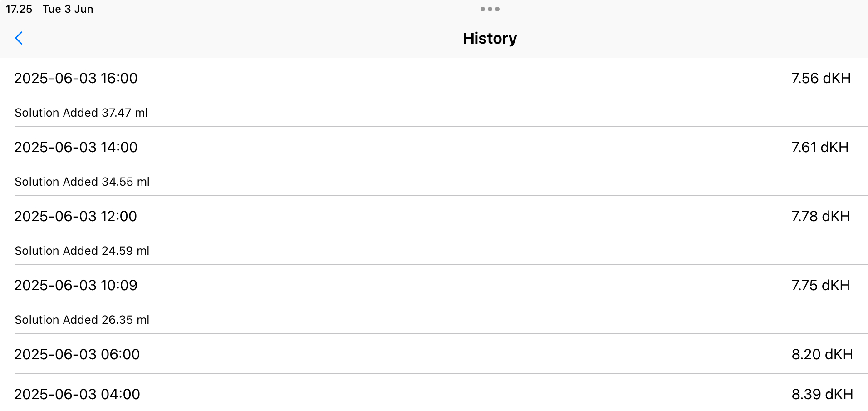The height and width of the screenshot is (411, 868).
Task: Tap the 7.75 dKH reading
Action: [820, 285]
